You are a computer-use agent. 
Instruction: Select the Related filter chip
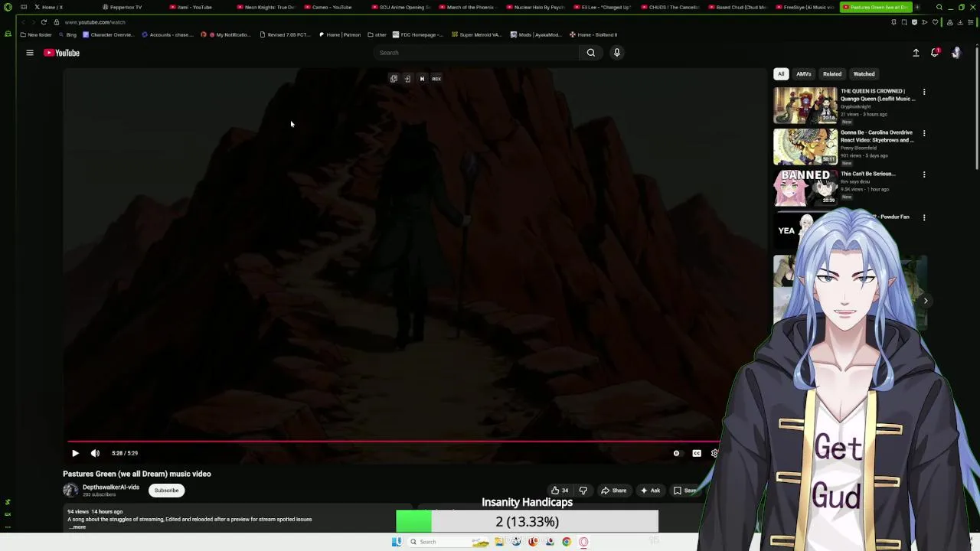[832, 74]
